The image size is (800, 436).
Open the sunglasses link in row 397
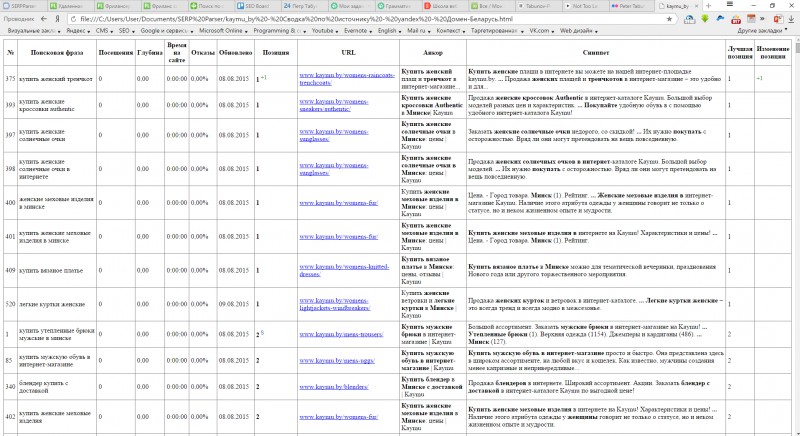click(x=334, y=135)
